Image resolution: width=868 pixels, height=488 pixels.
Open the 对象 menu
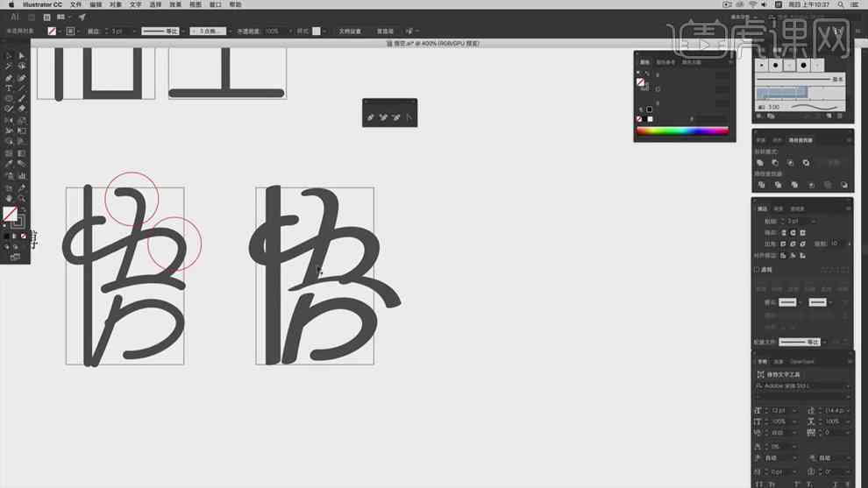click(115, 4)
